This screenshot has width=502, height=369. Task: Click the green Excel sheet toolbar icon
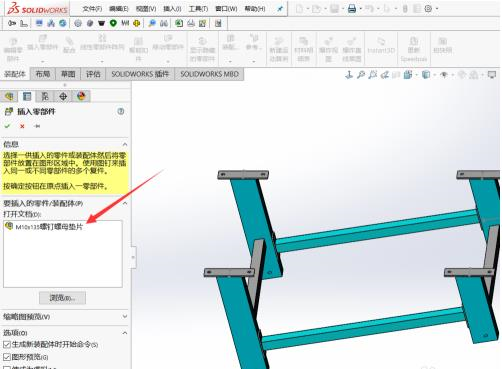[179, 23]
